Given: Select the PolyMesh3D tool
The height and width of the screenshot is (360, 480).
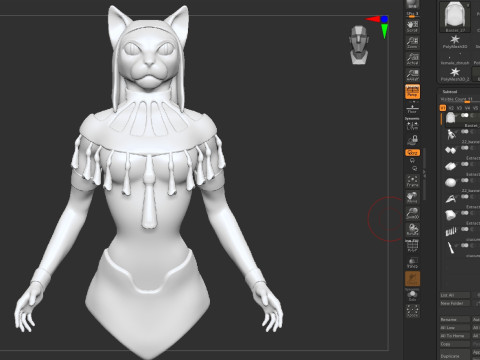Looking at the screenshot, I should [455, 42].
